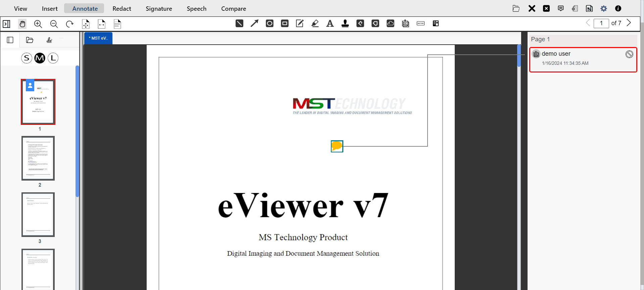Toggle the thumbnail side panel icon
Image resolution: width=644 pixels, height=290 pixels.
coord(6,24)
